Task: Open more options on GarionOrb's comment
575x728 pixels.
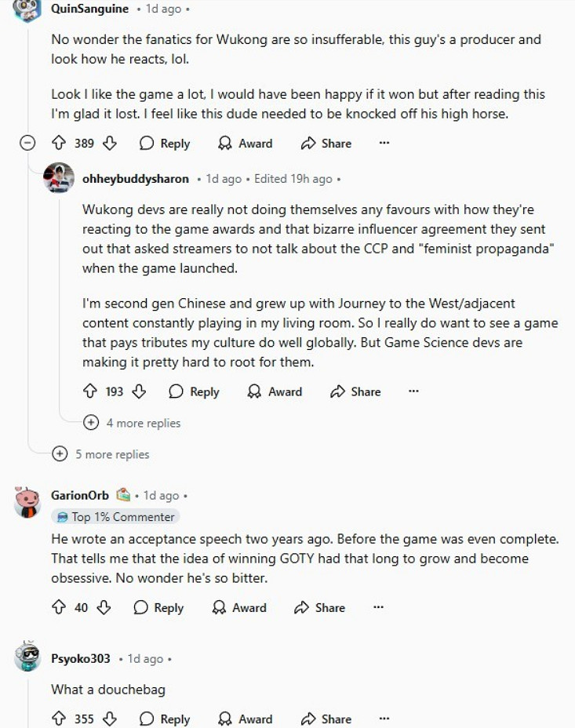Action: 378,607
